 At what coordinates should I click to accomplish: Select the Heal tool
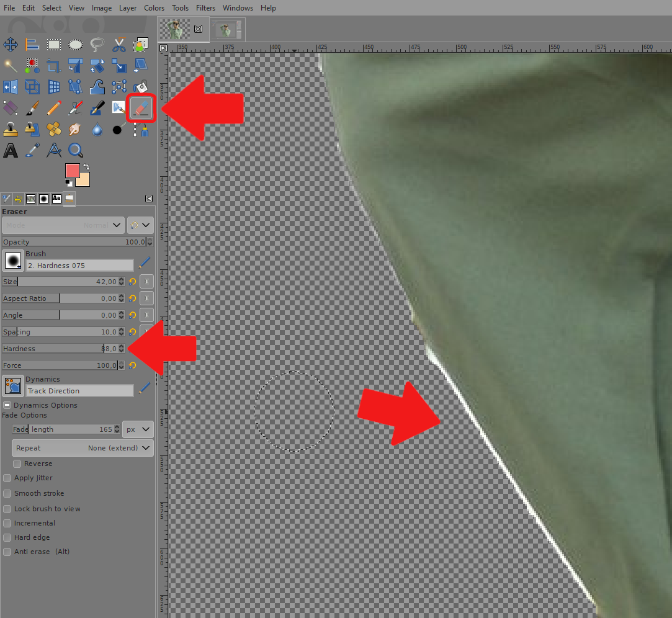pos(53,129)
